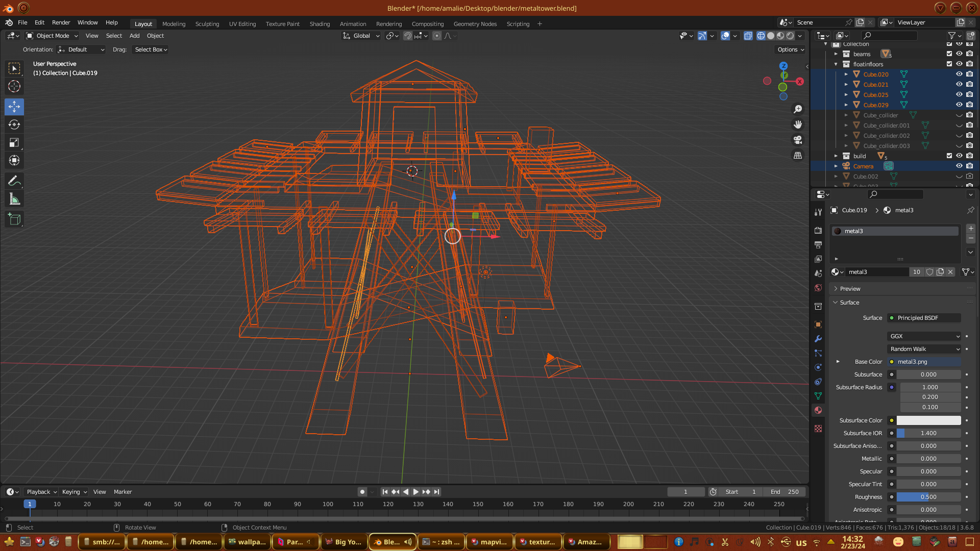This screenshot has height=551, width=980.
Task: Select the Measure ruler tool
Action: [14, 199]
